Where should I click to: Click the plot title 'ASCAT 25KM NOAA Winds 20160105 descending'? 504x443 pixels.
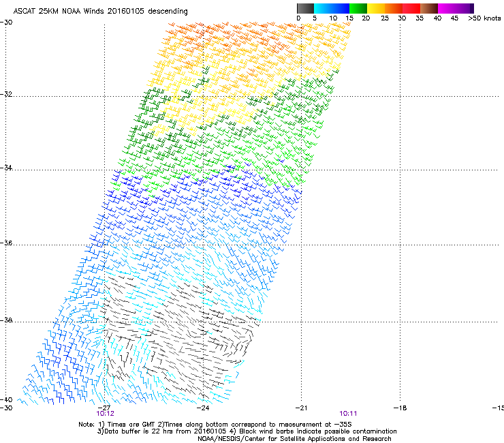click(x=100, y=12)
